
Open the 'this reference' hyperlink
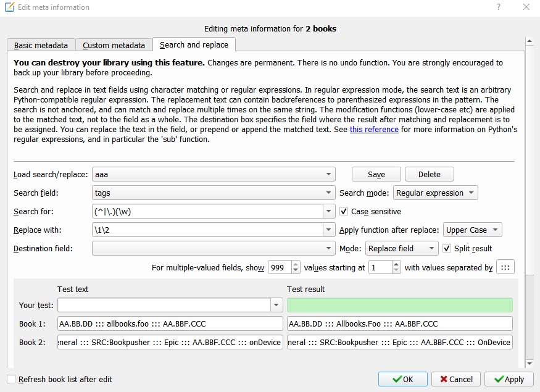pyautogui.click(x=373, y=130)
